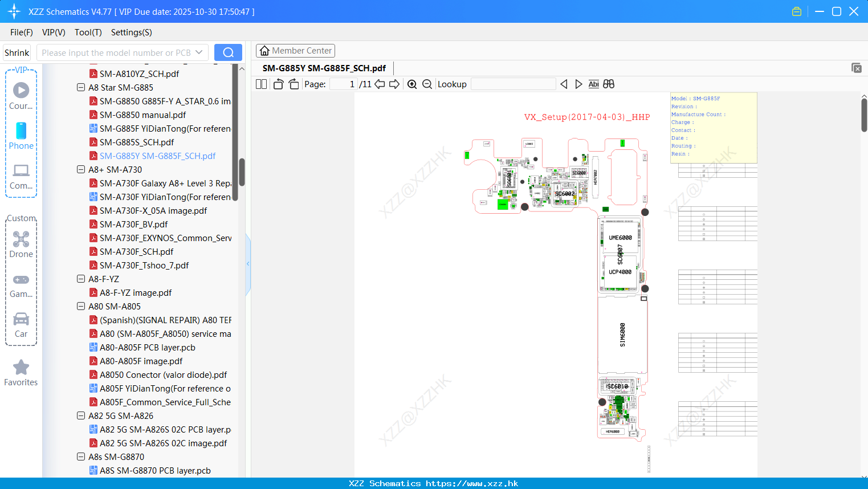Click the yellow VIP briefcase icon in title bar
Viewport: 868px width, 489px height.
coord(797,11)
